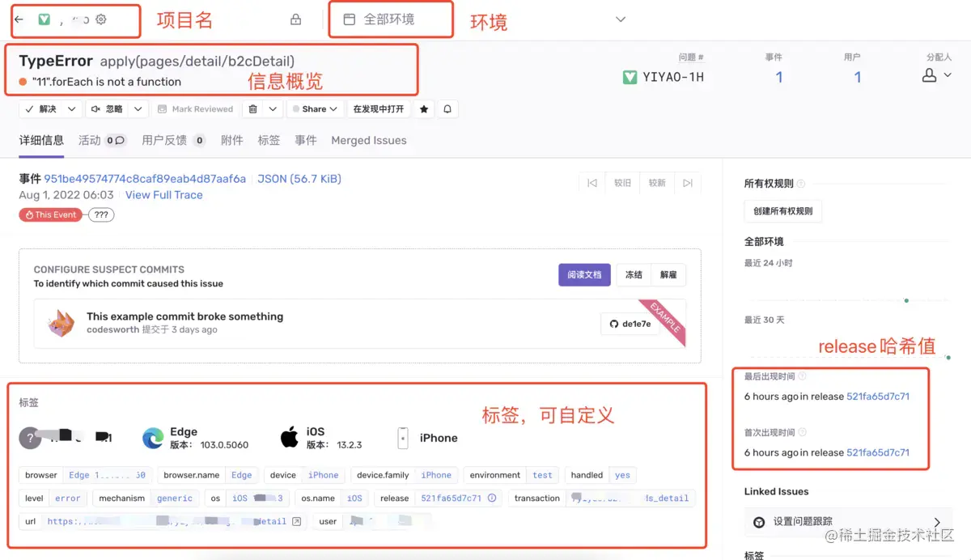
Task: Click environment tag value test
Action: pyautogui.click(x=543, y=475)
